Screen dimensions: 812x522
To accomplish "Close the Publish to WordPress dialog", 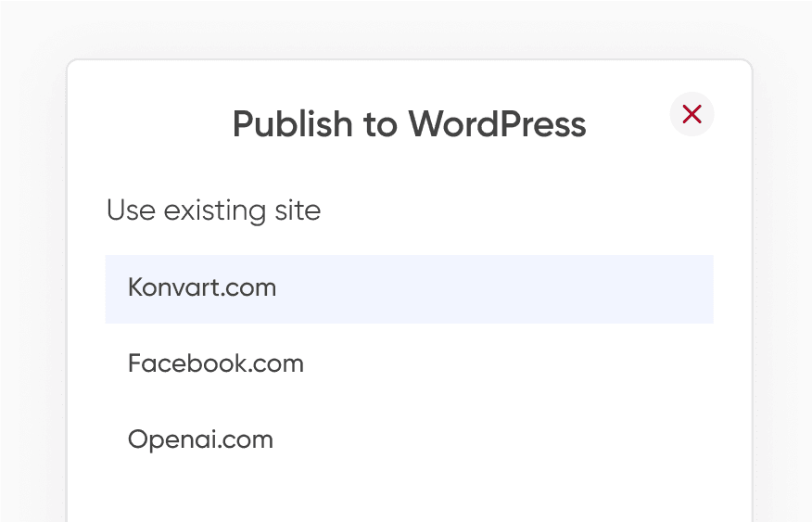I will pos(691,115).
